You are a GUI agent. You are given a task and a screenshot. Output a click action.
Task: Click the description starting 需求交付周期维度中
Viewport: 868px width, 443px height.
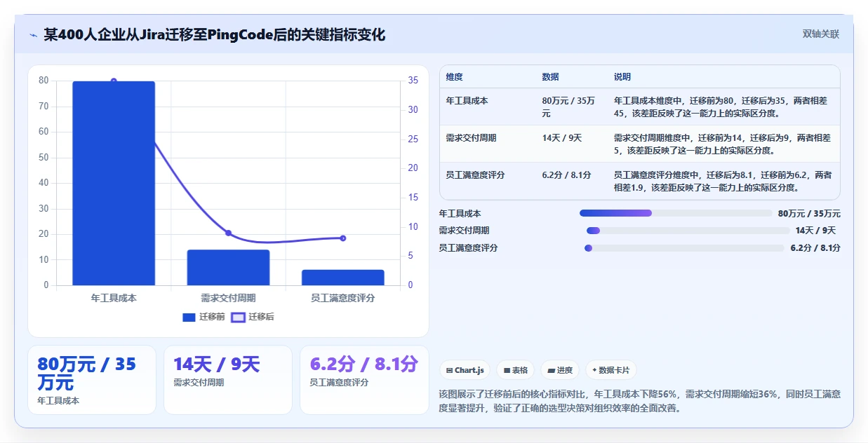722,144
